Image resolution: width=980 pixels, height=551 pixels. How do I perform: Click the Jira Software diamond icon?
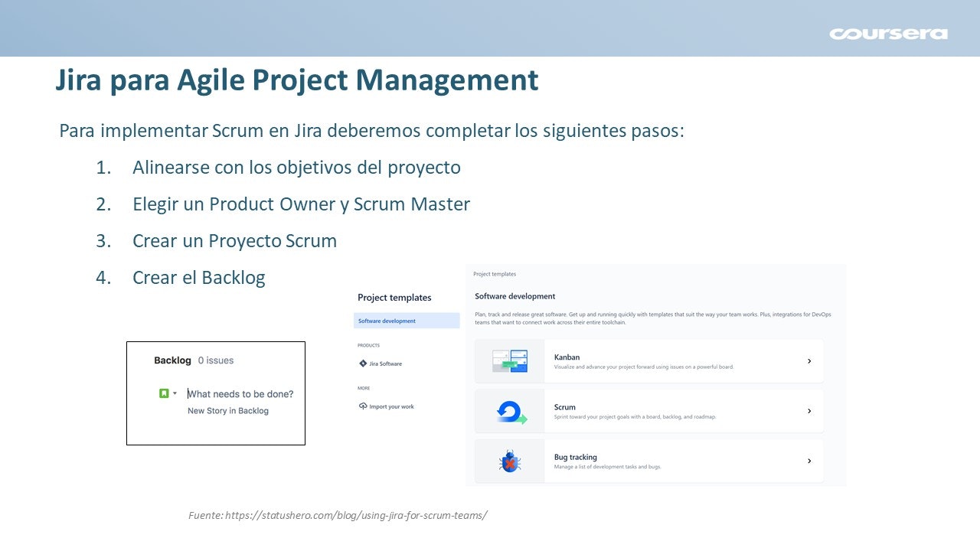(363, 364)
